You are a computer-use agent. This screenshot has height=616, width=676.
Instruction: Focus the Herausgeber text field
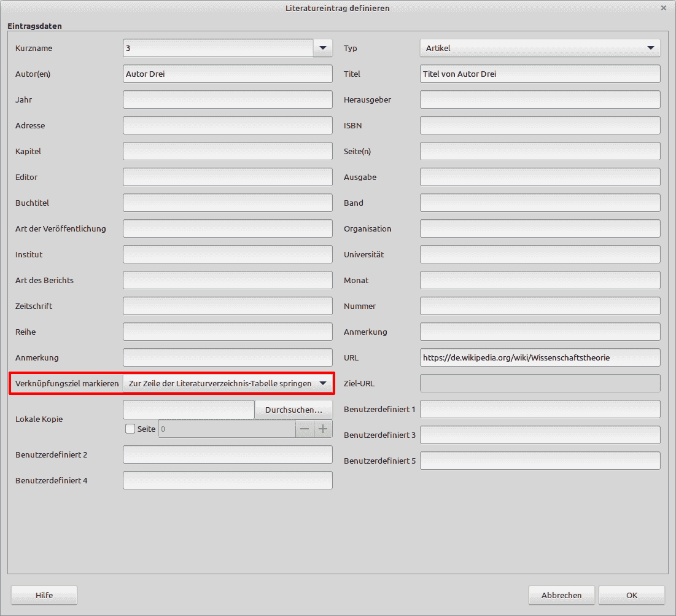540,99
